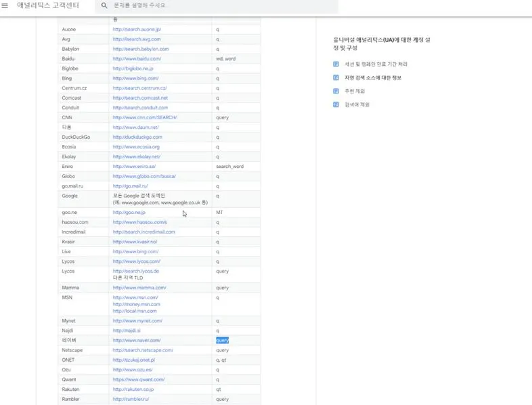Open 검색어 제외 article
Viewport: 532px width, 405px height.
point(357,104)
